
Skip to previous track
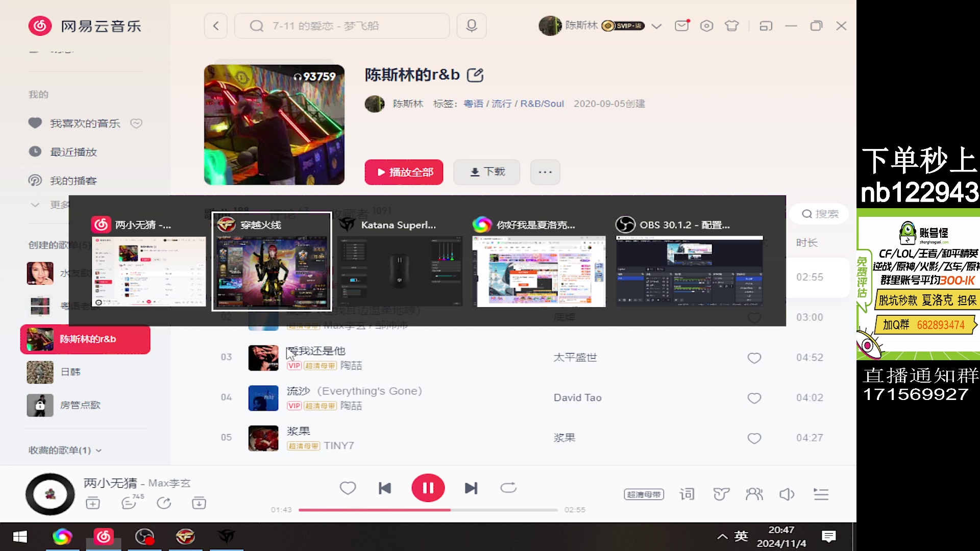385,488
